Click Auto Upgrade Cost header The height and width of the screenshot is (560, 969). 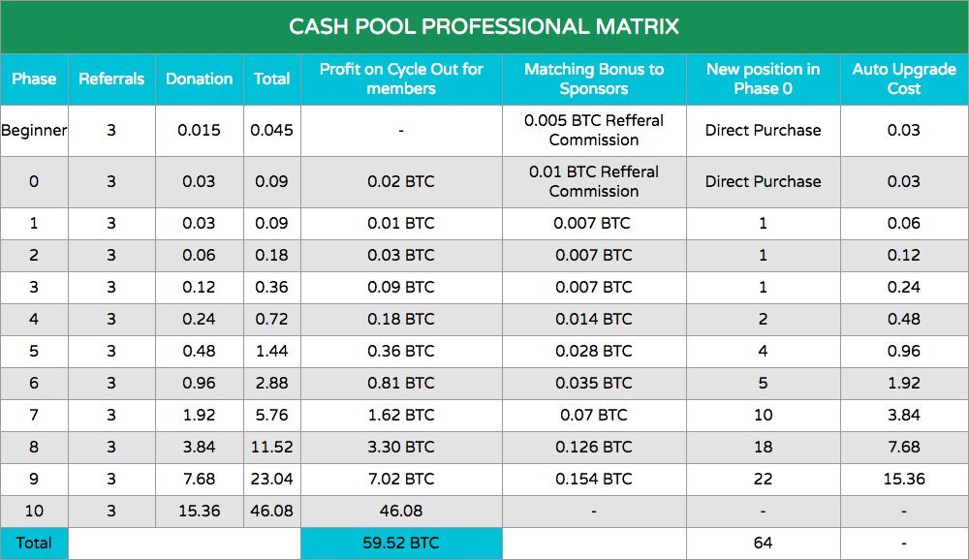904,78
